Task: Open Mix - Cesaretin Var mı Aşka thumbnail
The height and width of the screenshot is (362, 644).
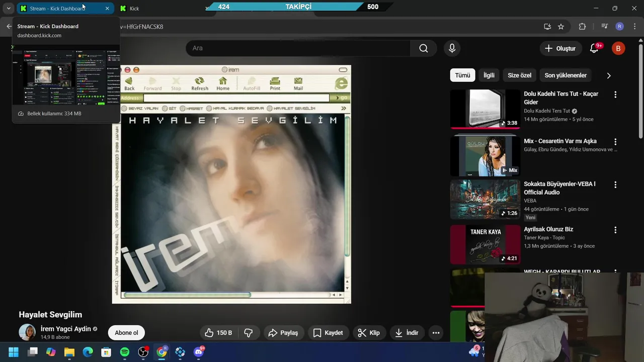Action: point(485,156)
